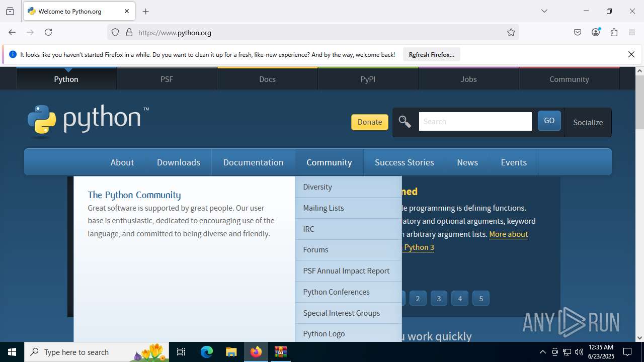Open the Save to Pocket icon
The image size is (644, 362).
click(578, 32)
